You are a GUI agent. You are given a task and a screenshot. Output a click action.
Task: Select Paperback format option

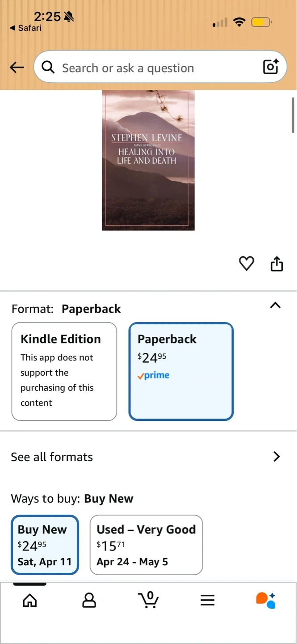pyautogui.click(x=181, y=372)
